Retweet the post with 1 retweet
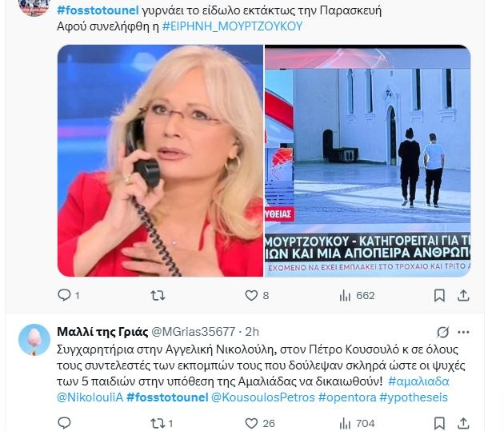This screenshot has width=504, height=431. click(x=158, y=423)
